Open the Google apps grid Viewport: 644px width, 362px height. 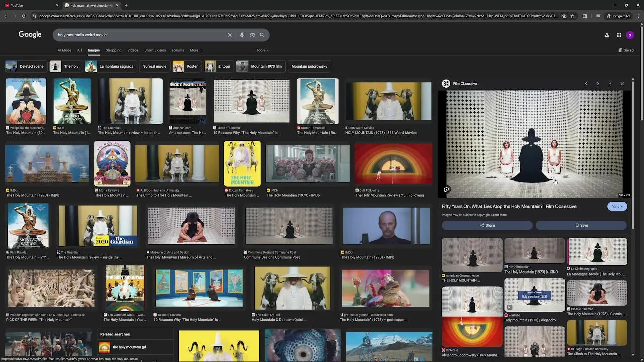pos(619,35)
